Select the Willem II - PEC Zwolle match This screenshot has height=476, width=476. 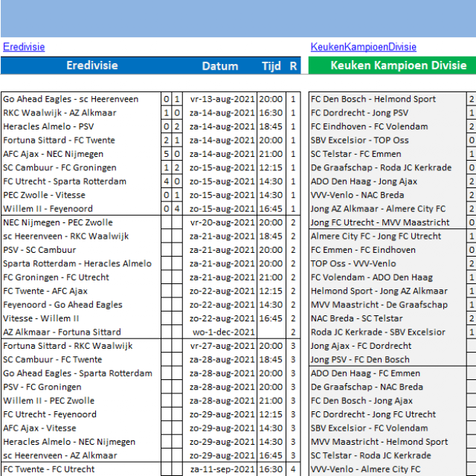48,401
